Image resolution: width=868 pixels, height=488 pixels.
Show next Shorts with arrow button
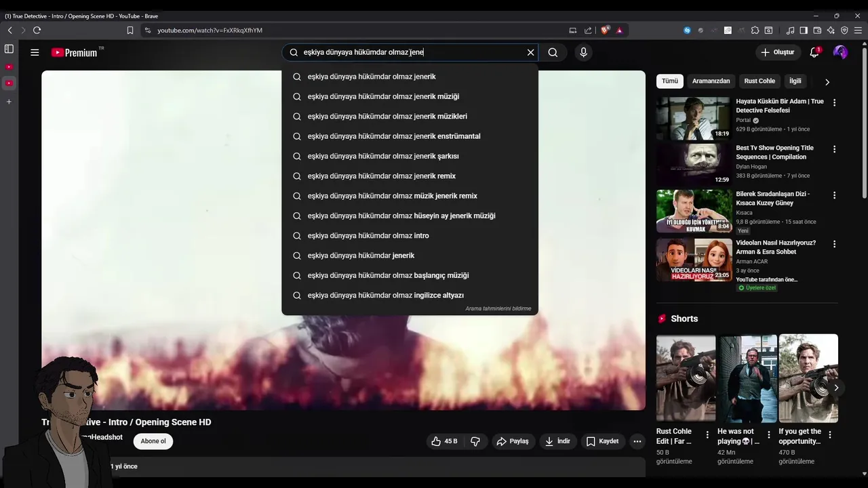click(836, 388)
